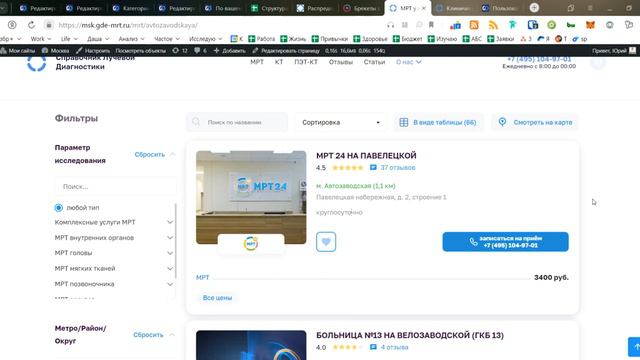640x360 pixels.
Task: Click the 'Записаться на приём' phone button
Action: [505, 242]
